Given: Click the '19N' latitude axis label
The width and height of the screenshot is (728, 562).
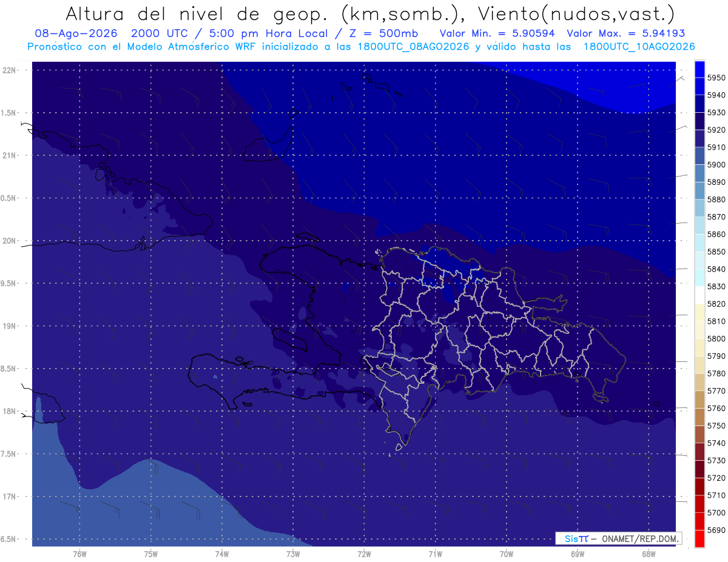Looking at the screenshot, I should (8, 326).
